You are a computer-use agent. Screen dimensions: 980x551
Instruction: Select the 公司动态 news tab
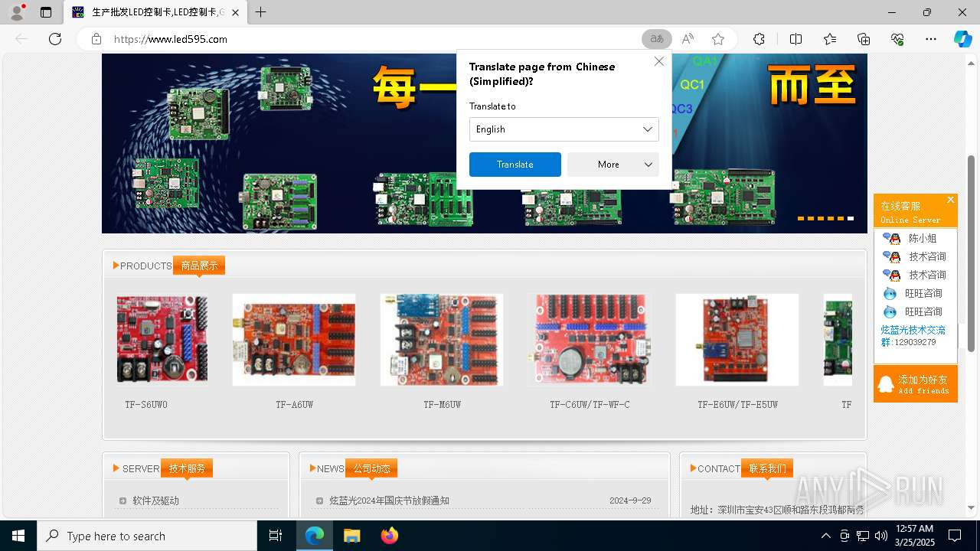(371, 468)
